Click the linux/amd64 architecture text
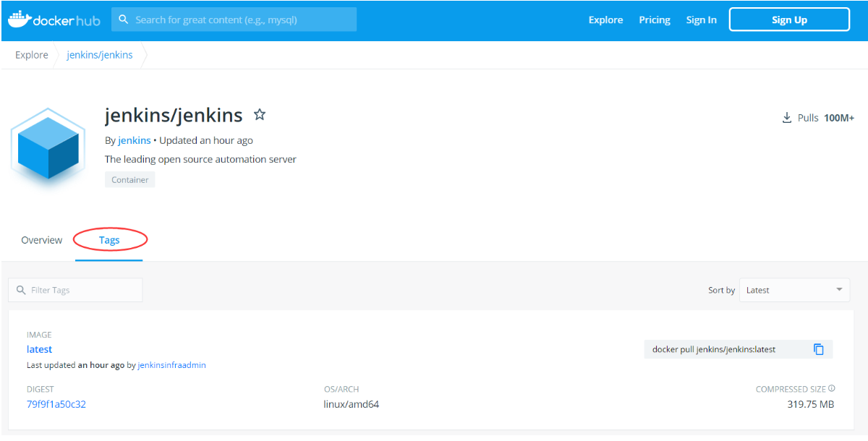The height and width of the screenshot is (441, 868). pyautogui.click(x=352, y=404)
